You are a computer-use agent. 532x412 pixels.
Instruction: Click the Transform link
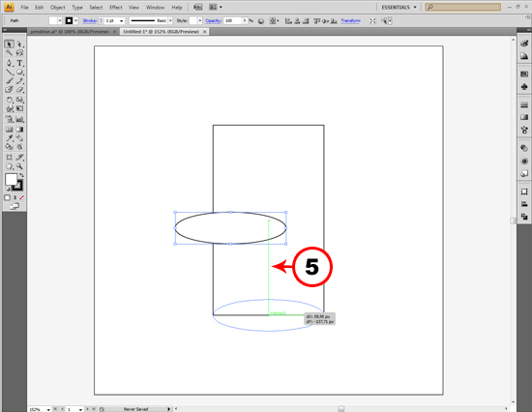[350, 20]
